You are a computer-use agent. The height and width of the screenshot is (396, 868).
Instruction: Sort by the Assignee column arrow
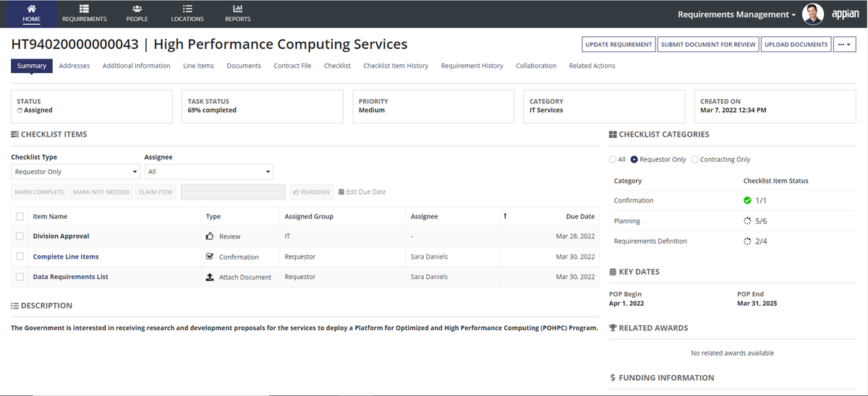point(505,216)
